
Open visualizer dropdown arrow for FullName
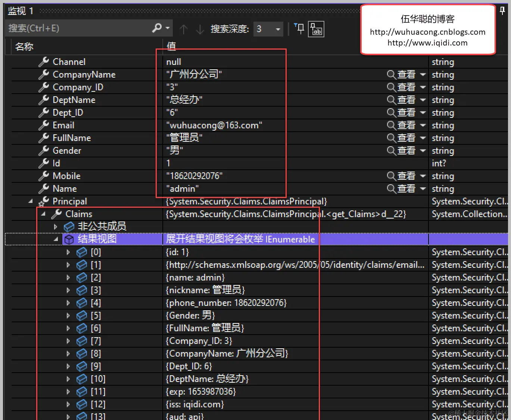[x=423, y=138]
